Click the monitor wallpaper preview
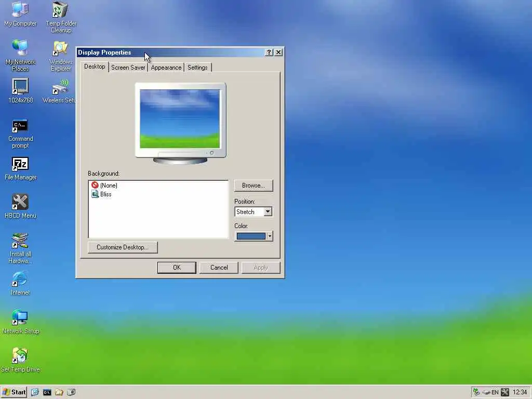Viewport: 532px width, 399px height. click(180, 119)
